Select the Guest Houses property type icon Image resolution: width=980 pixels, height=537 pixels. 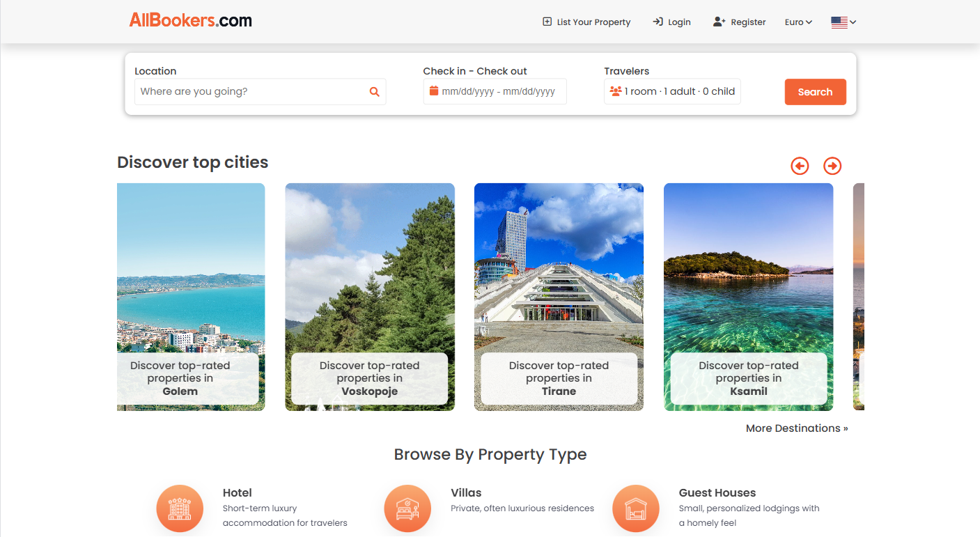click(x=635, y=508)
